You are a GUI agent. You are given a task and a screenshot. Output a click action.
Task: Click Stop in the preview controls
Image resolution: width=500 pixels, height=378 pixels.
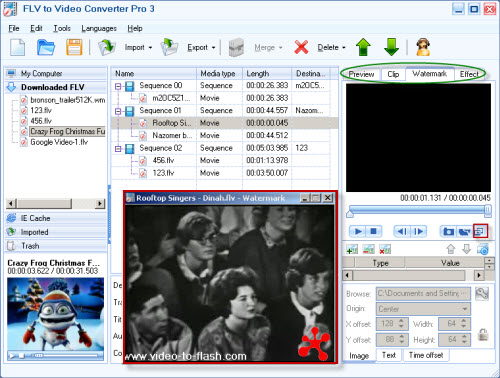tap(374, 231)
